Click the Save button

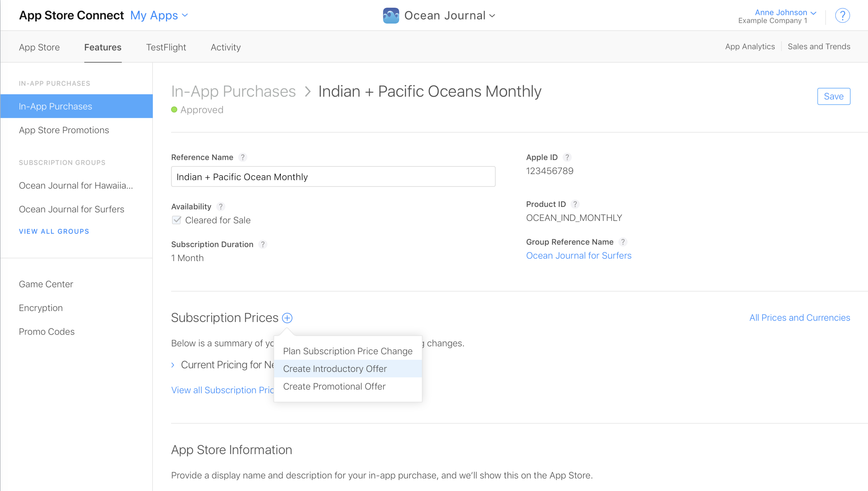tap(833, 97)
